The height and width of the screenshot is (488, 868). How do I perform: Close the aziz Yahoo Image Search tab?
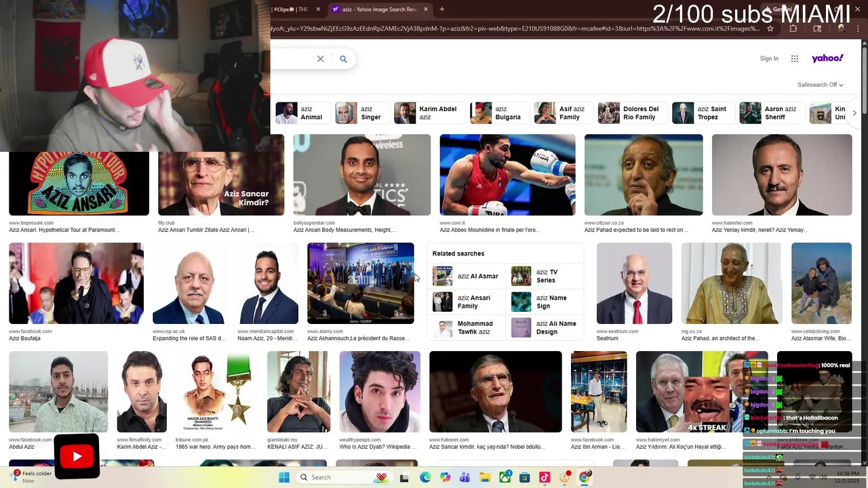tap(426, 9)
